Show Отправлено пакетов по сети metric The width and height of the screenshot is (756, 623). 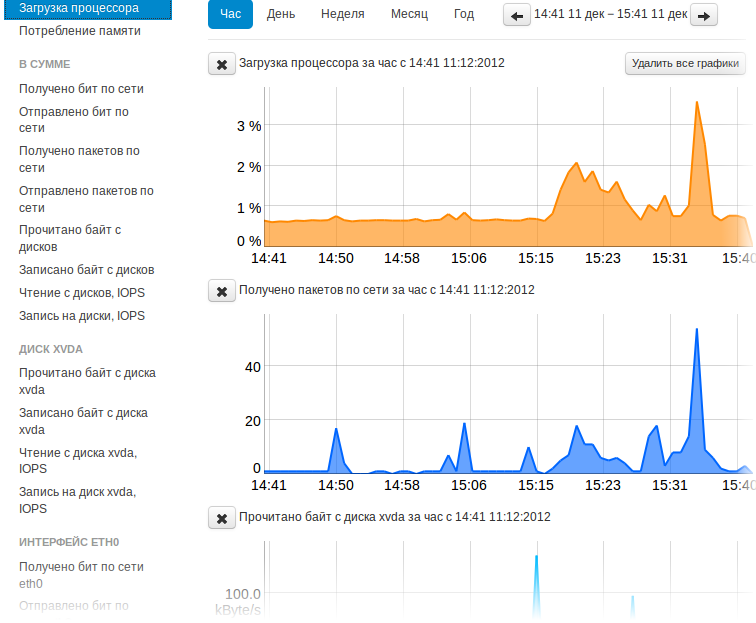[86, 199]
